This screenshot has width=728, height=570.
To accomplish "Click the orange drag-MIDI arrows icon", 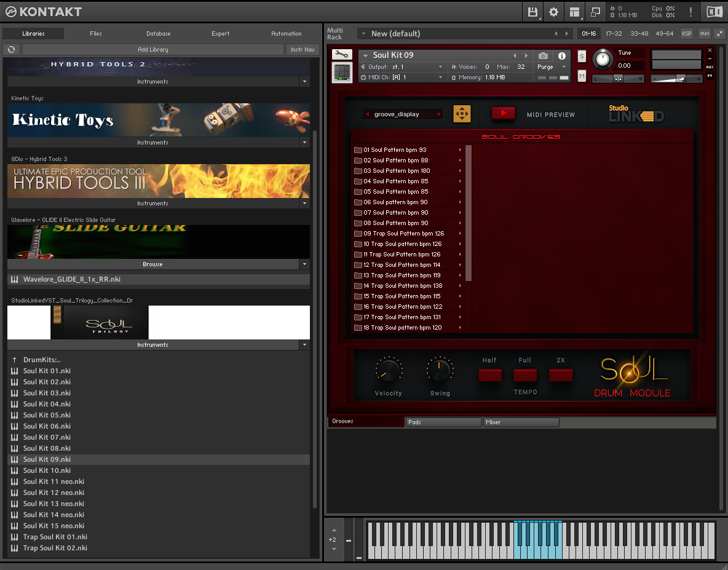I will pyautogui.click(x=462, y=114).
